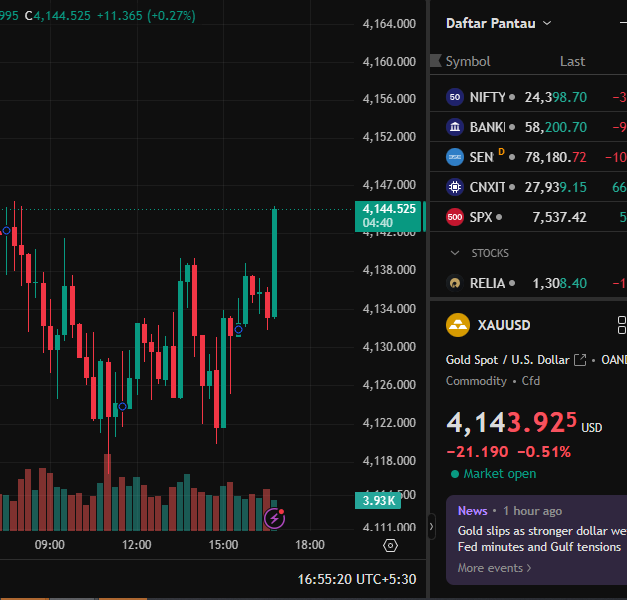Viewport: 627px width, 600px height.
Task: Sort watchlist by Symbol column
Action: tap(467, 61)
